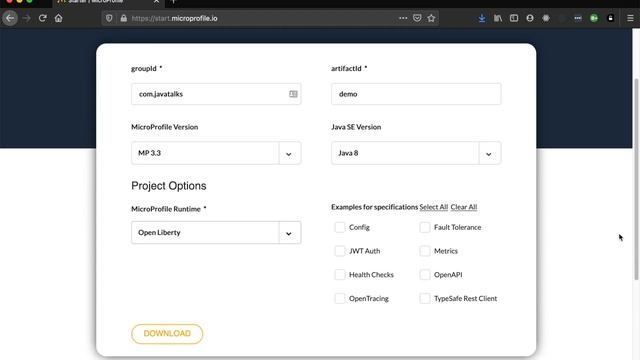Screen dimensions: 640x360
Task: Click the Java SE Version label
Action: [356, 127]
